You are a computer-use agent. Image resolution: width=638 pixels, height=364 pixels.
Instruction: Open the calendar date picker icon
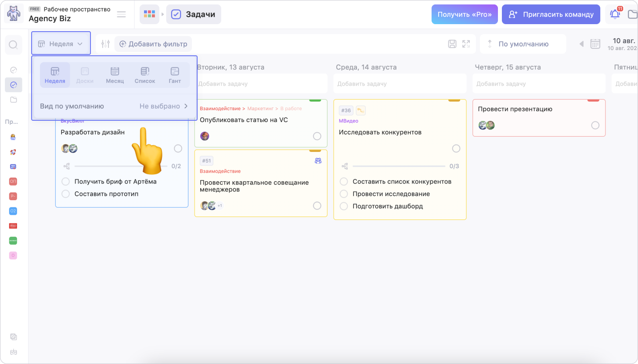595,44
